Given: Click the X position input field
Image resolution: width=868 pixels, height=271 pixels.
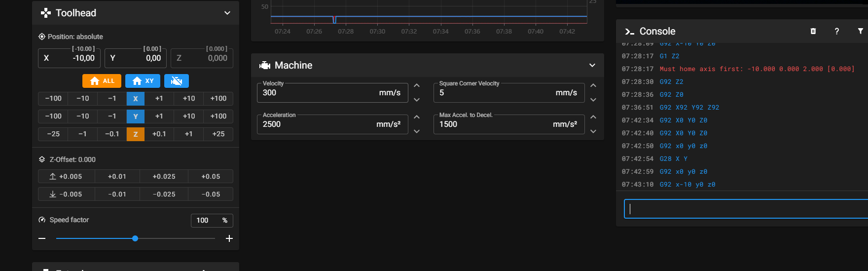Looking at the screenshot, I should coord(69,58).
